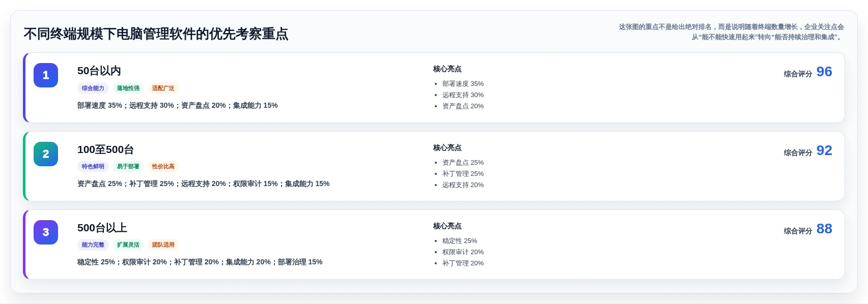Viewport: 868px width, 304px height.
Task: Click the 综合评分 92 score
Action: [808, 151]
